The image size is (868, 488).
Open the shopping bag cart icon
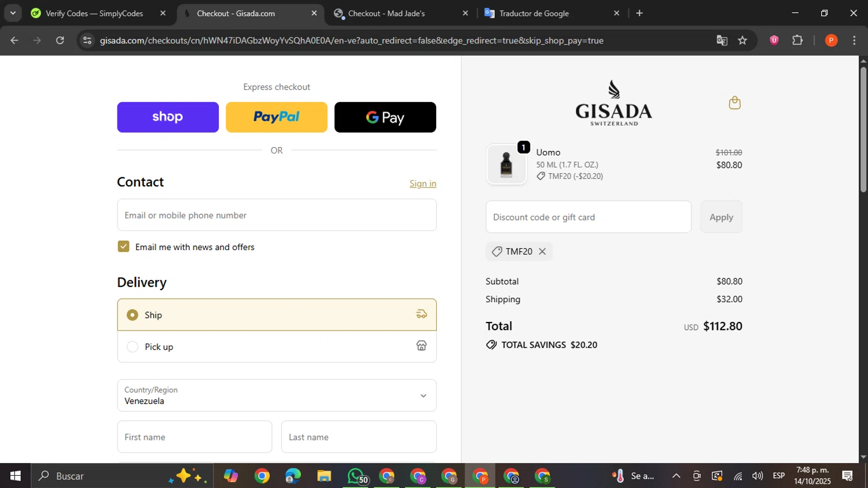[x=734, y=103]
